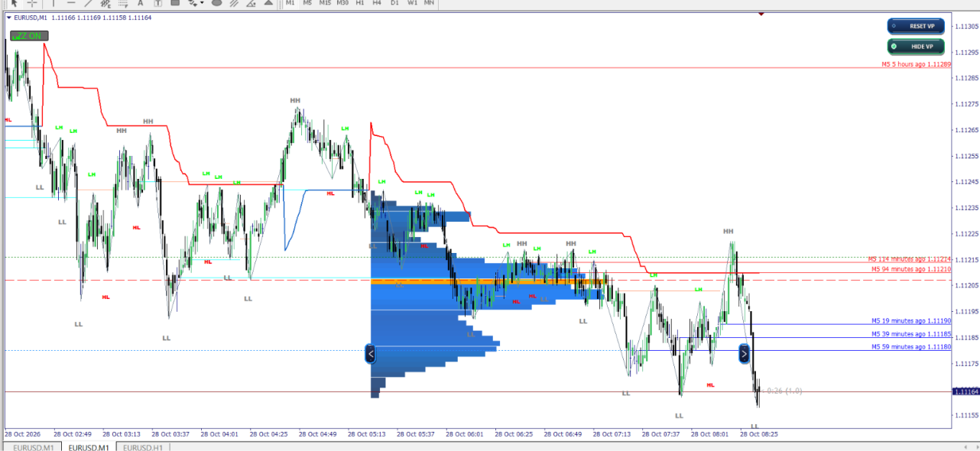Switch chart to M1 timeframe
Viewport: 980px width, 451px height.
click(290, 3)
